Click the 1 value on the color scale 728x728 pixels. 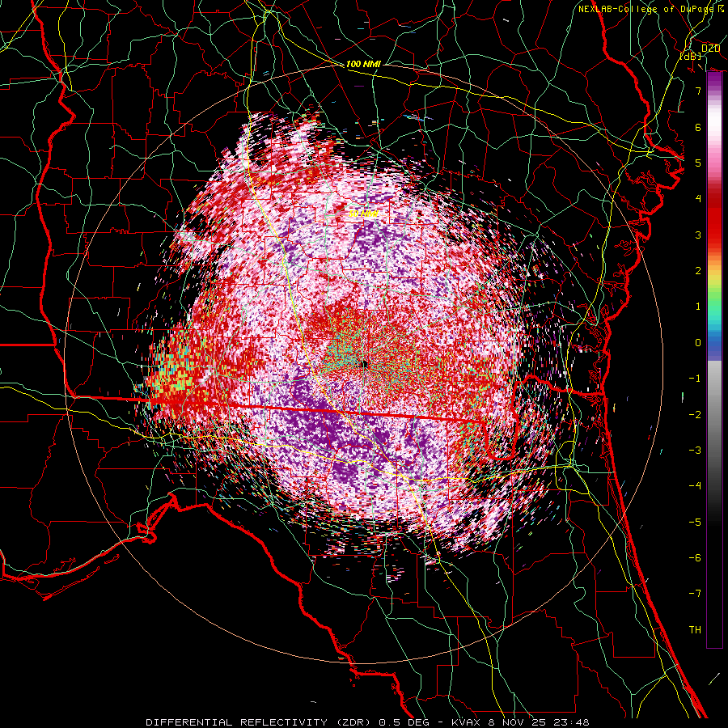(698, 307)
